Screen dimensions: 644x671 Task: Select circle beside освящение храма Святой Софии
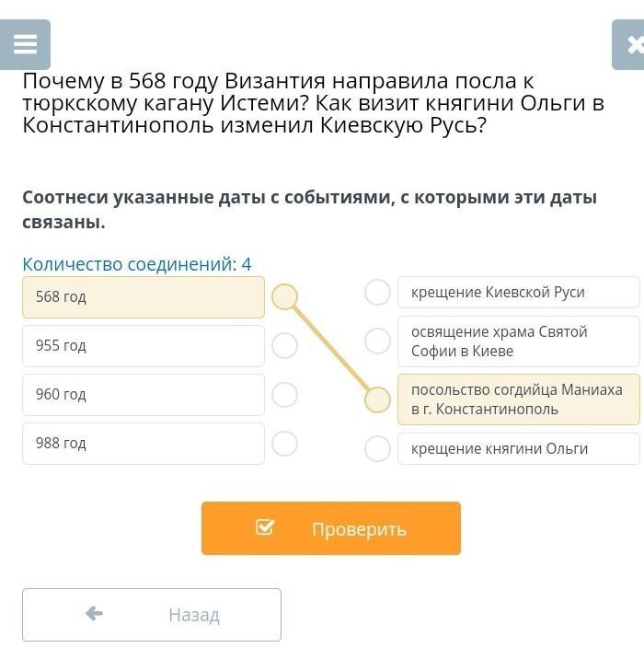pos(377,341)
